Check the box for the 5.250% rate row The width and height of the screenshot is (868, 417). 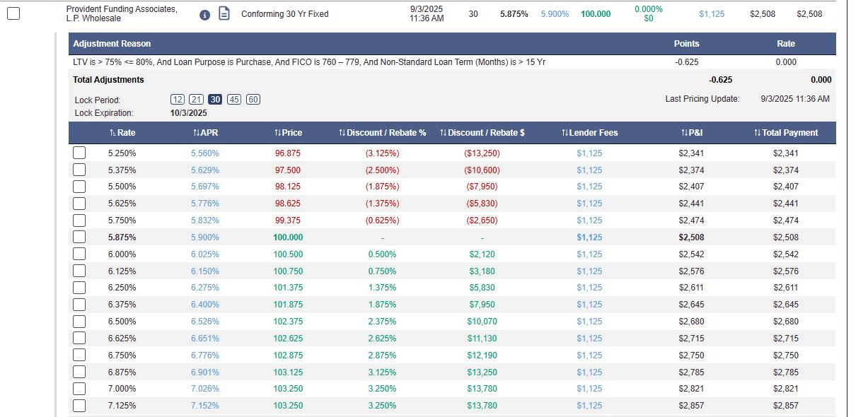(x=79, y=153)
